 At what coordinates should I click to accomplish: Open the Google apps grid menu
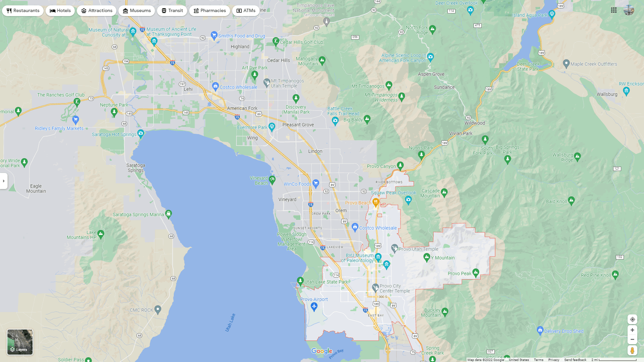click(x=614, y=10)
